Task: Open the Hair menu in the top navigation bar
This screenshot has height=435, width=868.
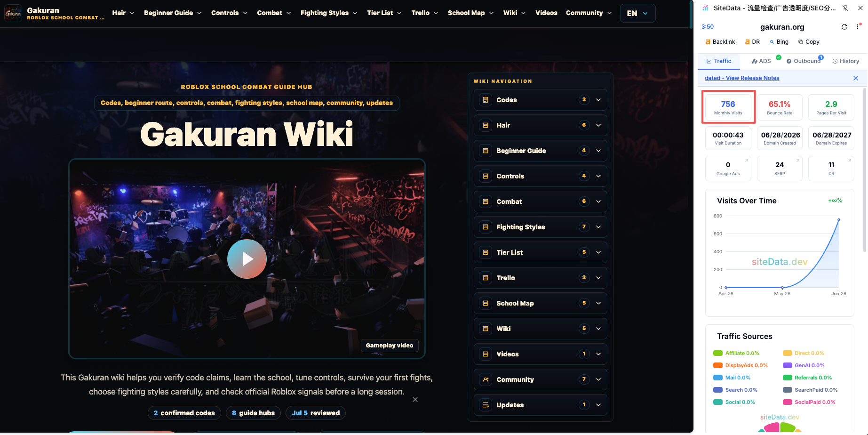Action: [123, 13]
